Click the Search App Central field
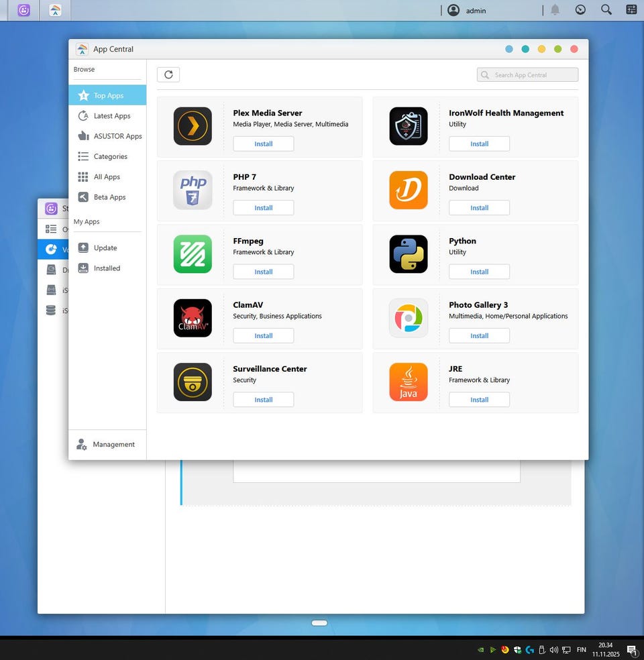This screenshot has height=660, width=644. tap(527, 74)
